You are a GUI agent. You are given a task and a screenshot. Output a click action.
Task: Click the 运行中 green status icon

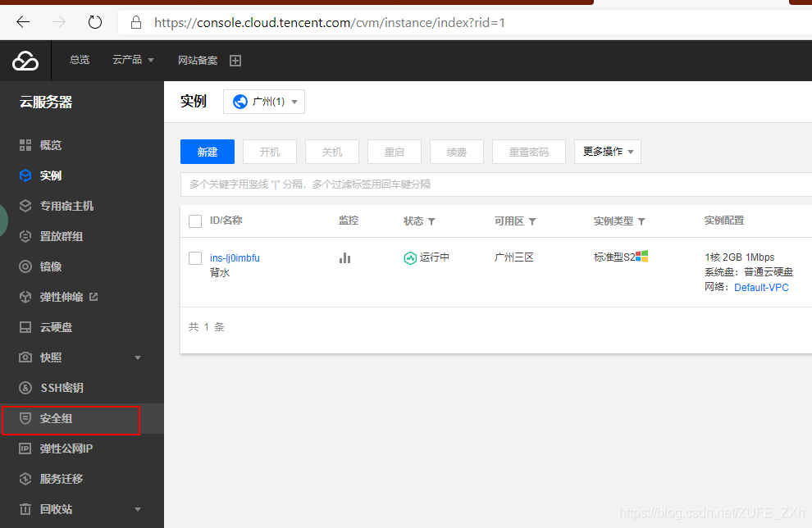pyautogui.click(x=410, y=257)
